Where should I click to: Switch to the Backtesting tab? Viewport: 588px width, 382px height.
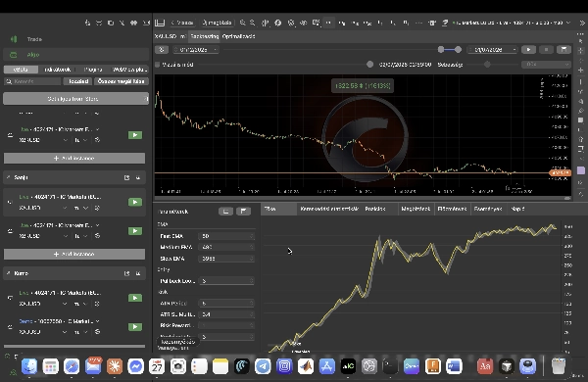coord(205,36)
